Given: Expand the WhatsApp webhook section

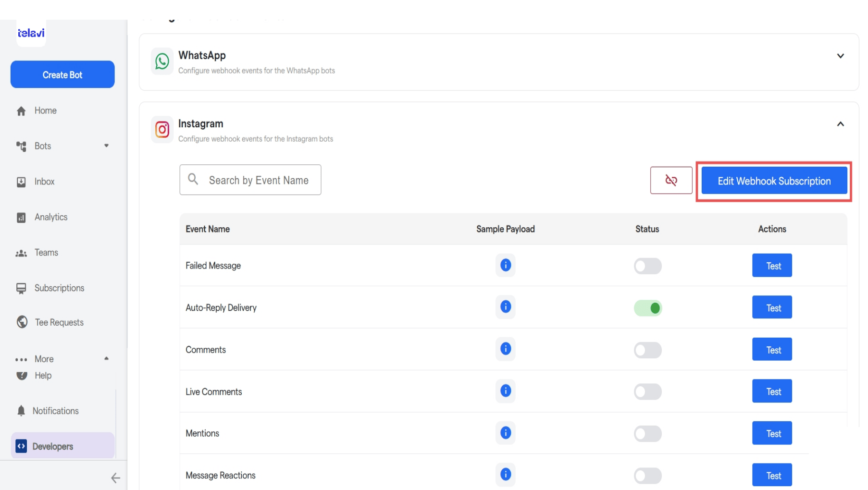Looking at the screenshot, I should click(840, 56).
